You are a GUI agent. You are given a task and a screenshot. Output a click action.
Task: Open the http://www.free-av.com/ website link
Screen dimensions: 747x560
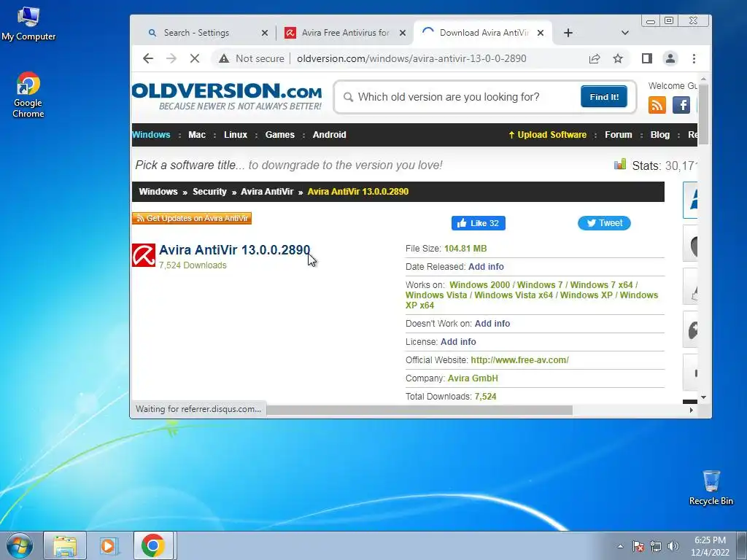tap(519, 360)
